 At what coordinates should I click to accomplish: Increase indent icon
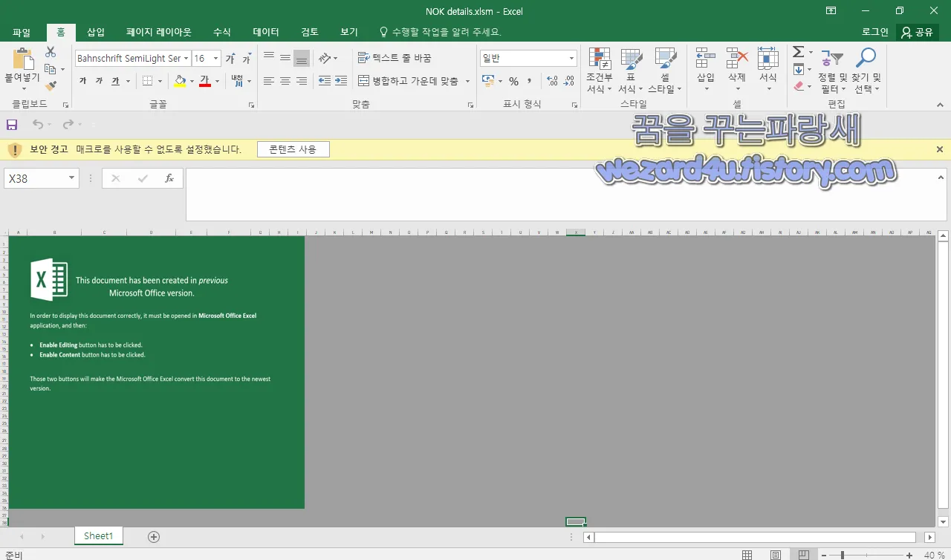point(341,81)
